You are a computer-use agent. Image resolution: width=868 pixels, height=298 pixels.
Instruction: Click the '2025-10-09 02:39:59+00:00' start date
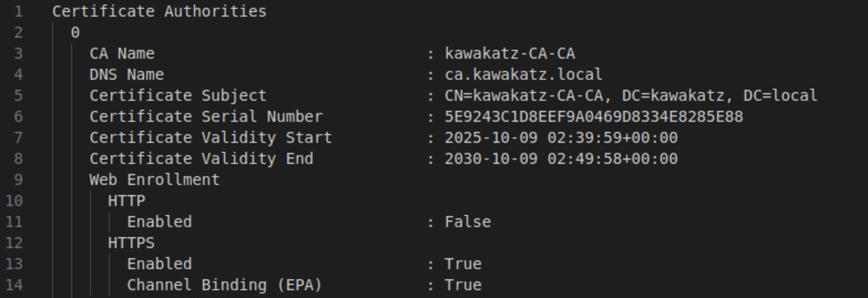pos(561,138)
